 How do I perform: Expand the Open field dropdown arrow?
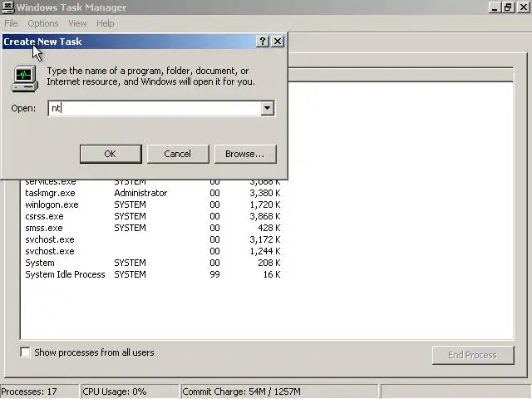pyautogui.click(x=268, y=108)
